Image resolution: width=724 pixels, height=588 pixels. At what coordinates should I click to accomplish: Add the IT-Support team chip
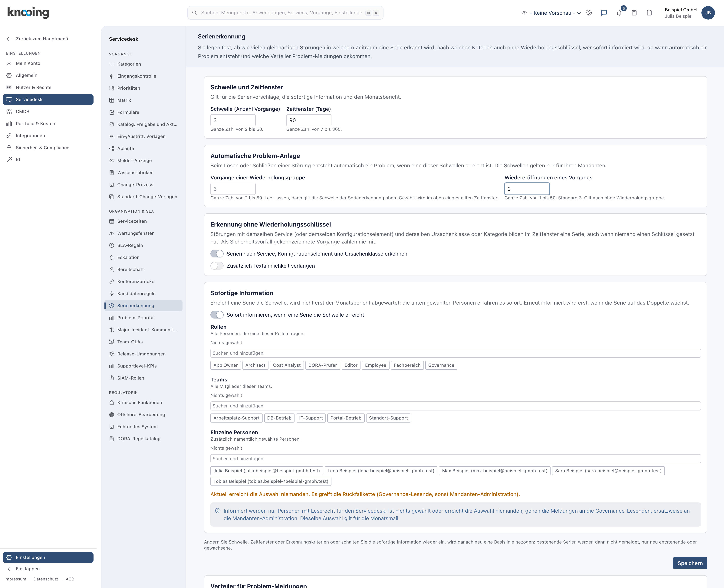tap(311, 418)
